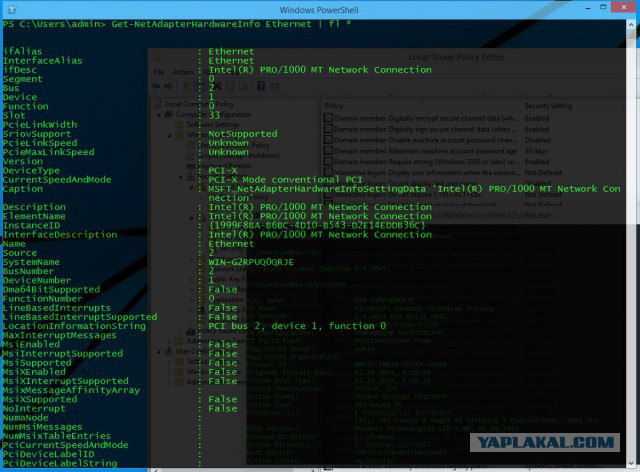Click the 'PciCurrentSpeedAndMode' property name
This screenshot has width=640, height=472.
coord(65,445)
